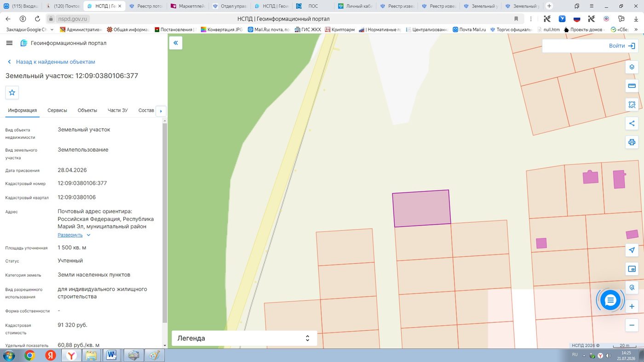The image size is (644, 362).
Task: Add parcel to favorites with star icon
Action: (x=12, y=92)
